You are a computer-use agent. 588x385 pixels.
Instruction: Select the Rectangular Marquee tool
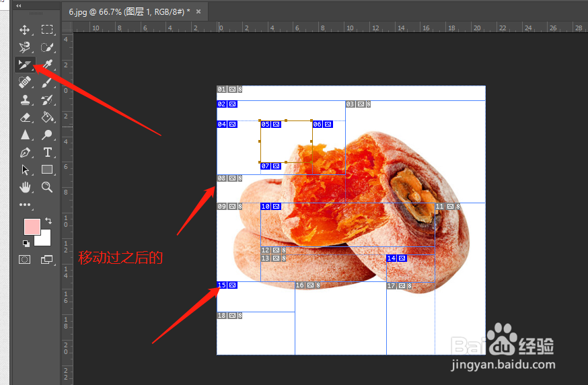point(47,30)
